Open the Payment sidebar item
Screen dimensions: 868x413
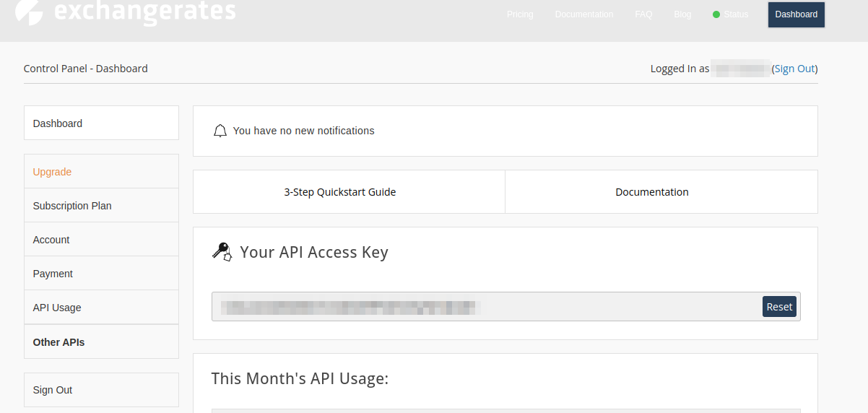point(101,274)
